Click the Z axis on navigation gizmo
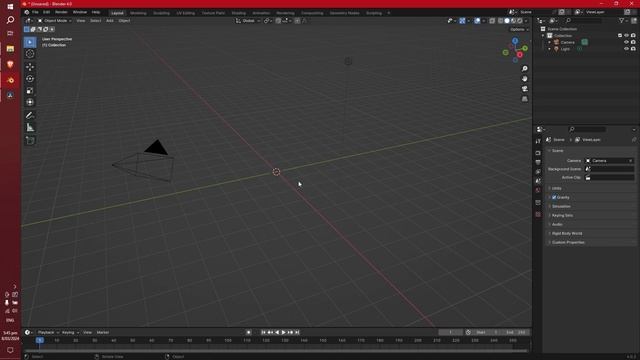The height and width of the screenshot is (360, 640). tap(515, 41)
